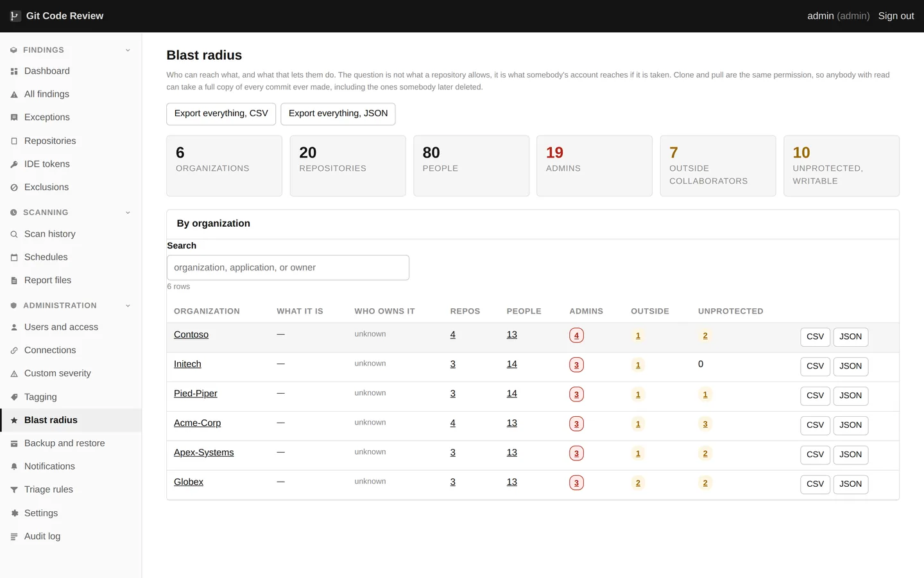The image size is (924, 578).
Task: Click the Scan history magnifier icon
Action: [14, 234]
